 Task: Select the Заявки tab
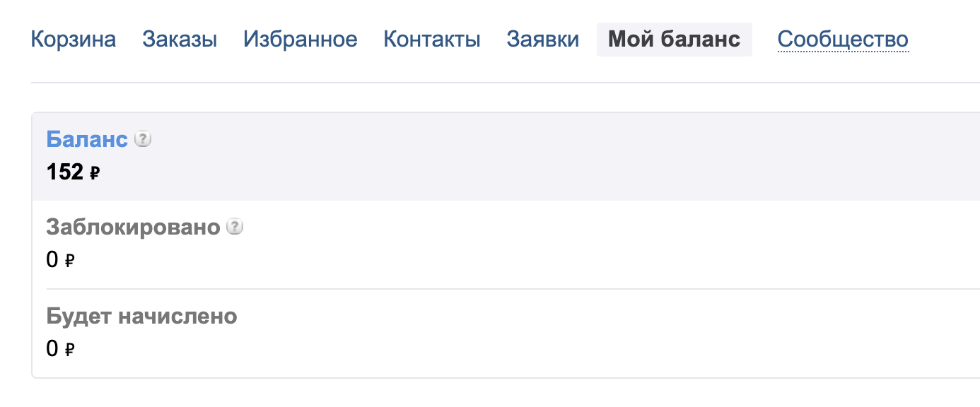543,40
